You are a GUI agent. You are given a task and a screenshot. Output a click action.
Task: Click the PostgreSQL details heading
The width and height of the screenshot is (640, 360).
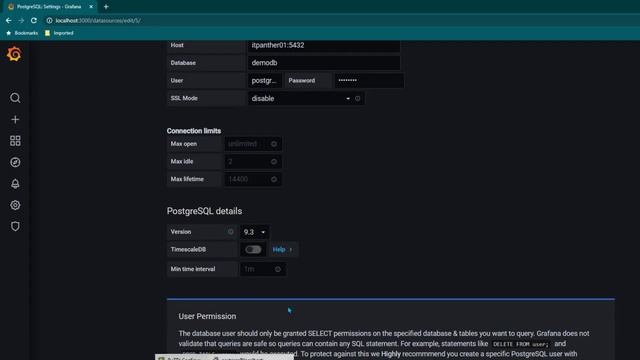pos(204,211)
